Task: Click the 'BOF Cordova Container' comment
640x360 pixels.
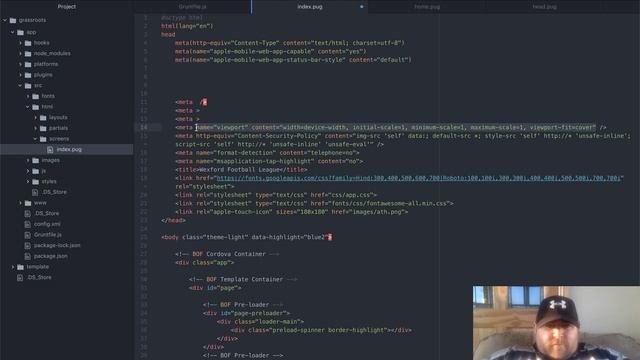Action: click(x=227, y=254)
